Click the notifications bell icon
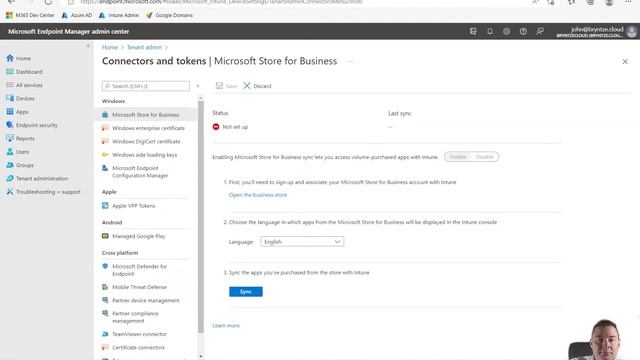The height and width of the screenshot is (360, 640). [490, 31]
